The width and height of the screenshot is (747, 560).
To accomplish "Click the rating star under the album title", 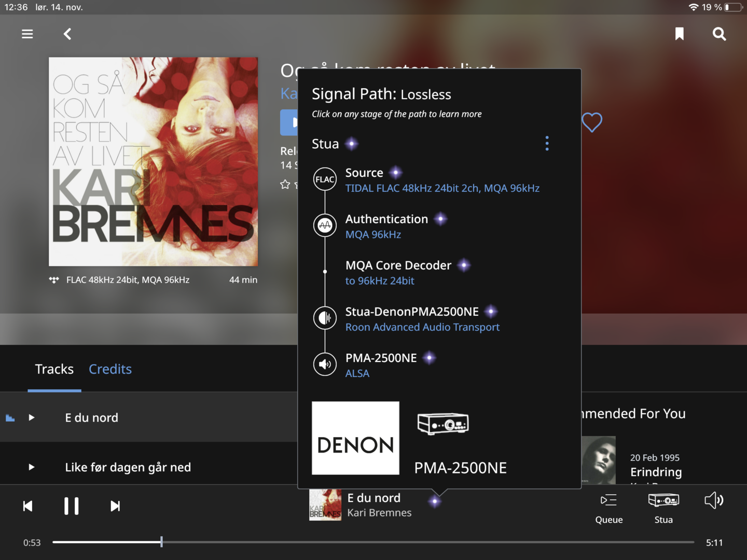I will pyautogui.click(x=285, y=184).
